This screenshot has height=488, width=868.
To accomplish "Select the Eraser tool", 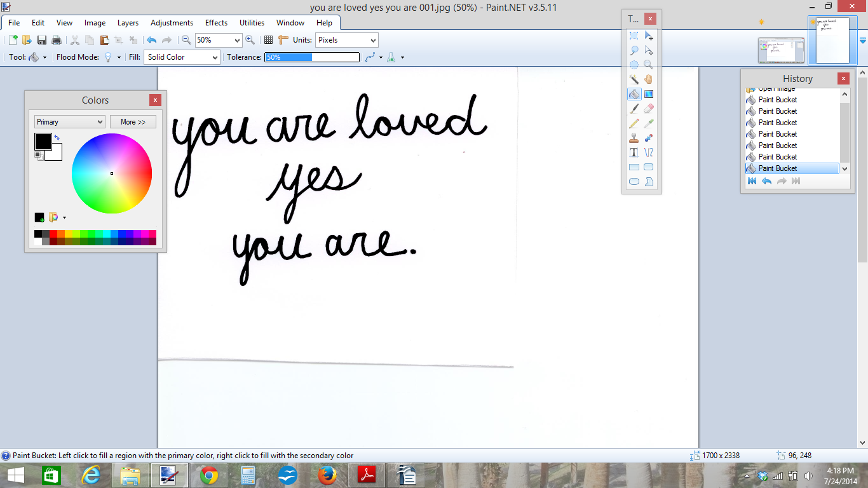I will [649, 109].
